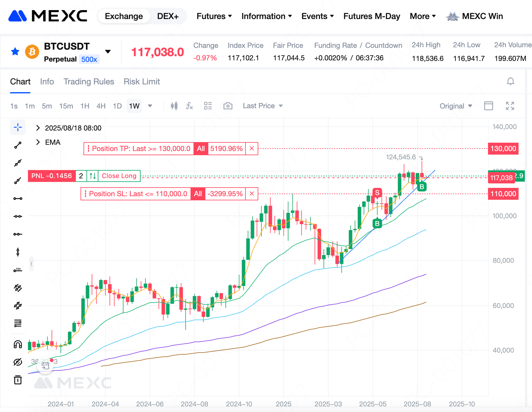Screen dimensions: 532x412
Task: Switch to the Trading Rules tab
Action: (x=89, y=81)
